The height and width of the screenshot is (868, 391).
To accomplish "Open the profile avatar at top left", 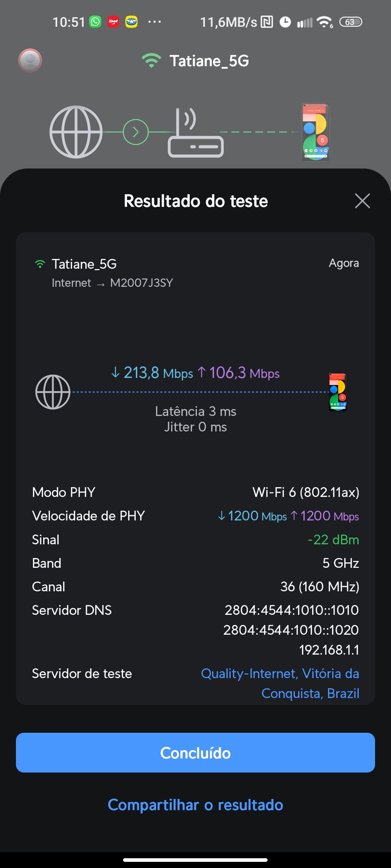I will point(30,60).
